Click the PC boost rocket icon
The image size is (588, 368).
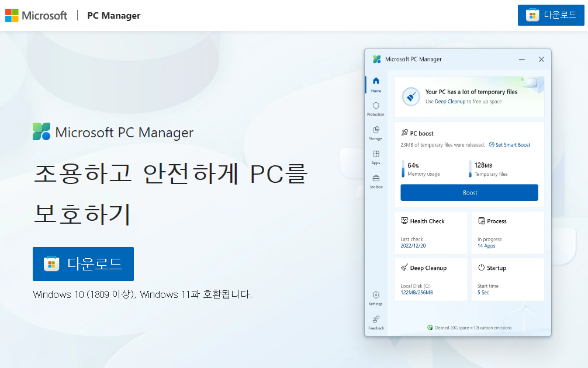[404, 133]
